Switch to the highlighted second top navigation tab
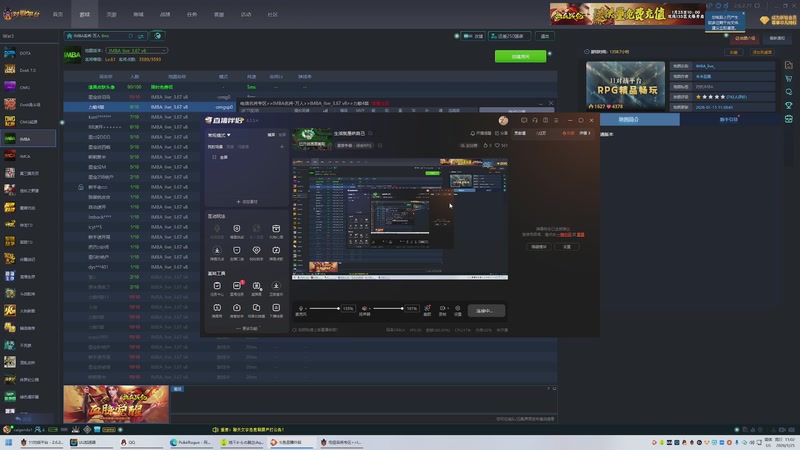800x450 pixels. point(85,14)
